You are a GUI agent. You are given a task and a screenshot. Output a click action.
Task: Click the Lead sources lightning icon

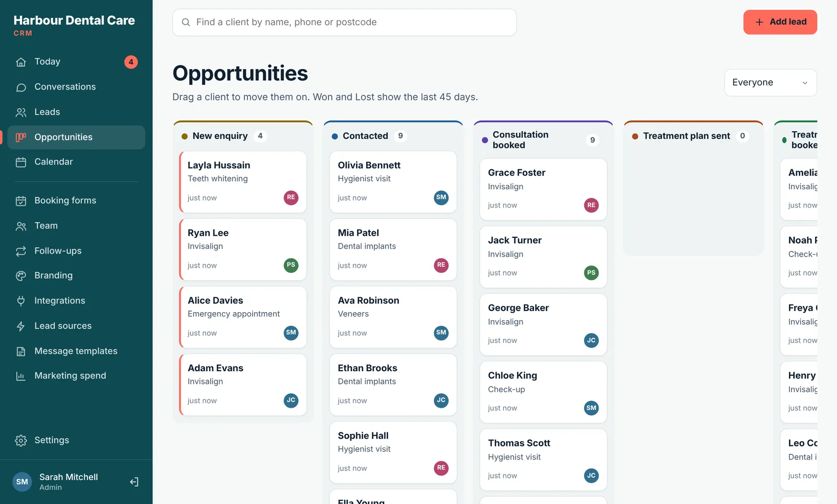point(21,326)
